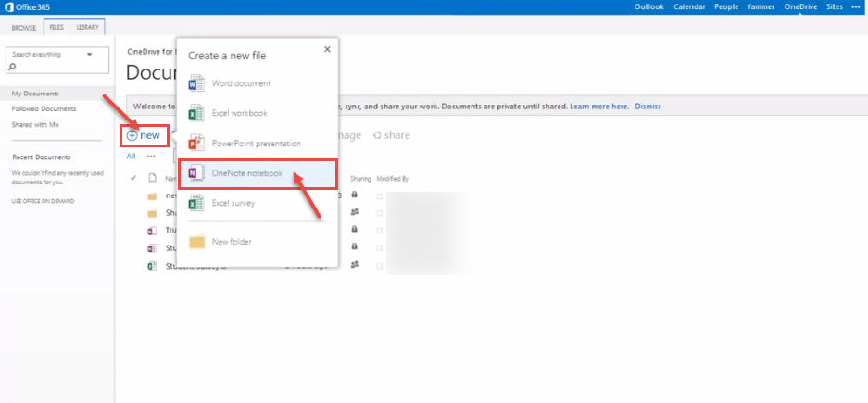Choose the Excel workbook icon
The width and height of the screenshot is (868, 403).
coord(196,113)
